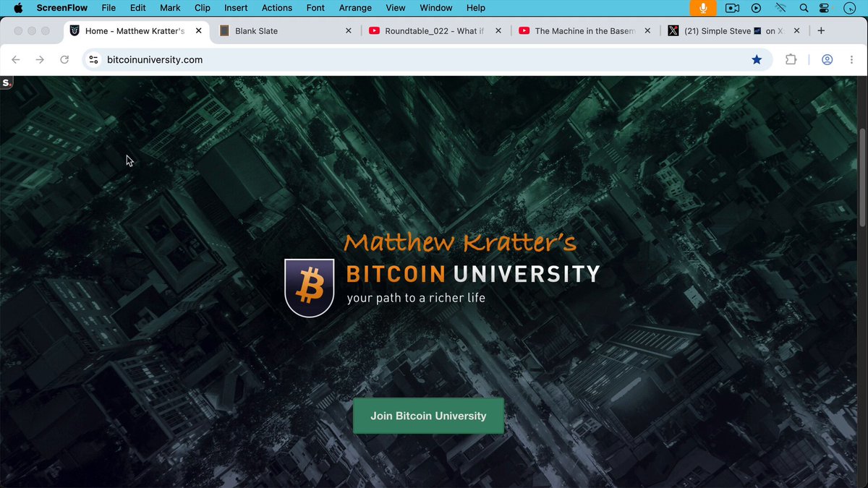Open the Edit menu

[x=137, y=8]
